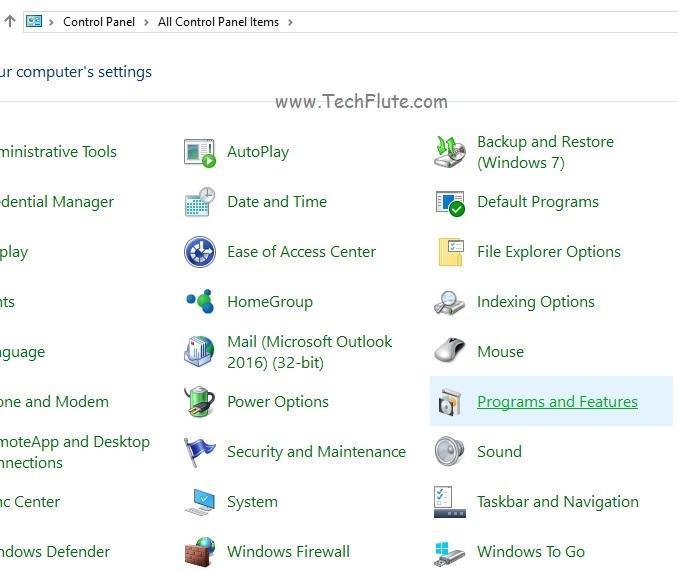The height and width of the screenshot is (570, 678).
Task: Open the Date and Time calendar icon
Action: (199, 202)
